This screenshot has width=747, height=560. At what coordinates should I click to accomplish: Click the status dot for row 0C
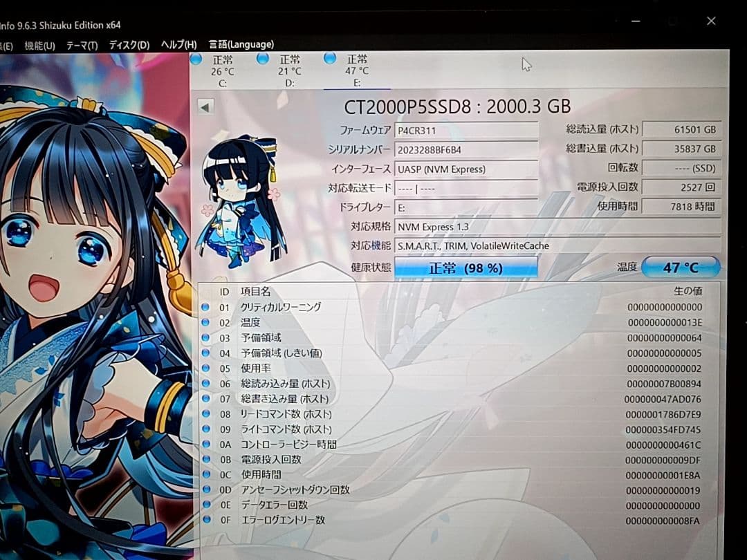point(206,474)
